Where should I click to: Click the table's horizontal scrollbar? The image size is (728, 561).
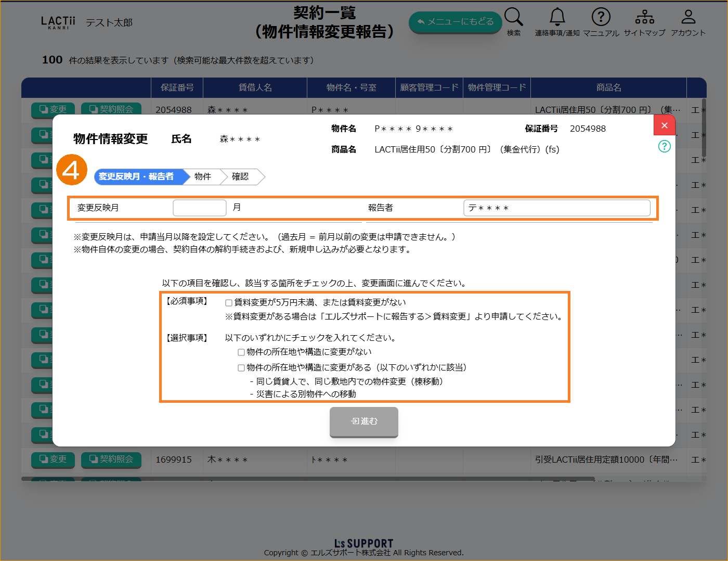(x=312, y=478)
